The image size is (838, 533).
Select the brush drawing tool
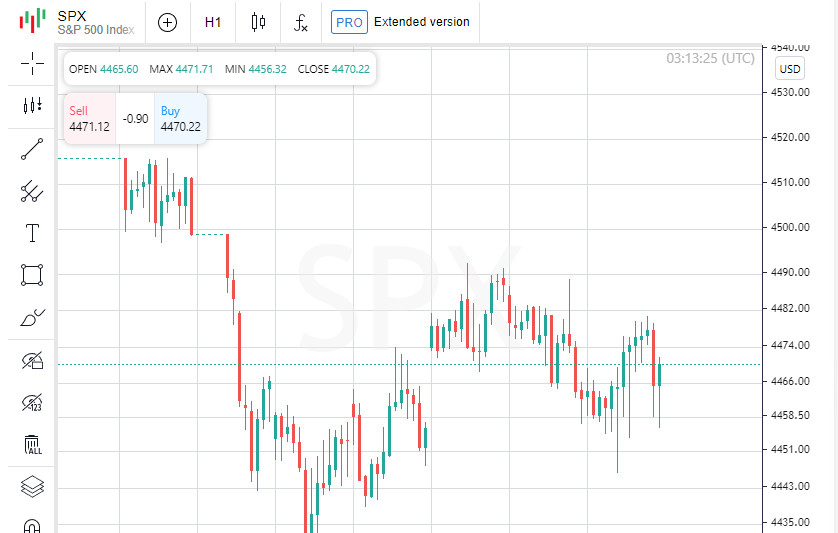click(32, 318)
